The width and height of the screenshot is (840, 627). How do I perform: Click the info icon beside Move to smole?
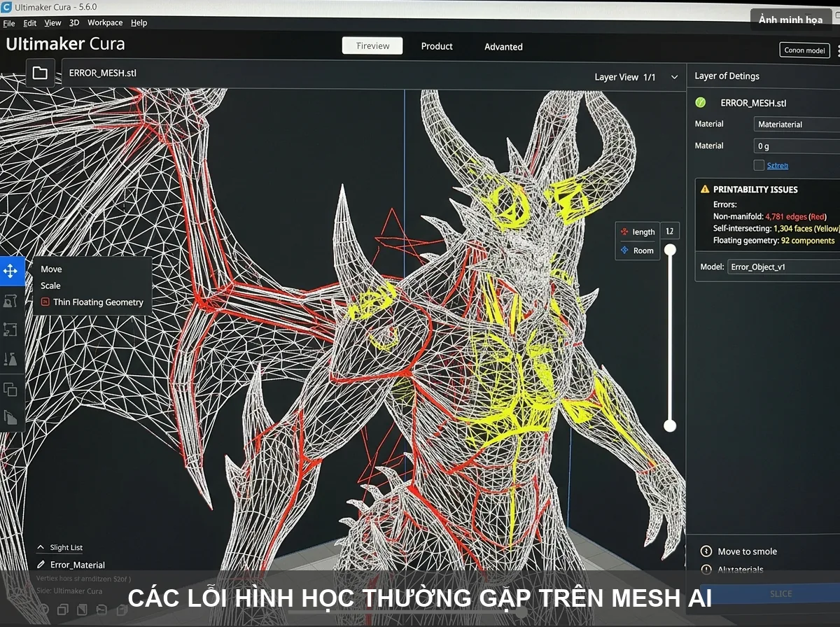coord(706,551)
